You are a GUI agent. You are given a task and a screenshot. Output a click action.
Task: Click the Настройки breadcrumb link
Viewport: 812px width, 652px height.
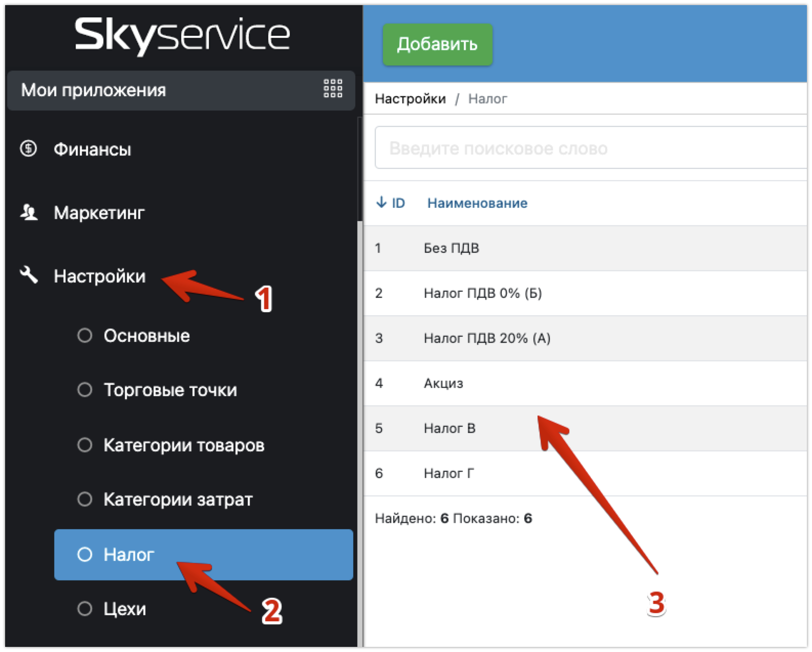coord(410,99)
